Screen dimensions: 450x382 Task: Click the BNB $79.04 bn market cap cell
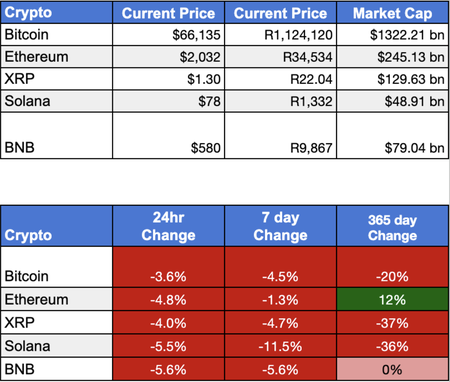click(x=392, y=135)
